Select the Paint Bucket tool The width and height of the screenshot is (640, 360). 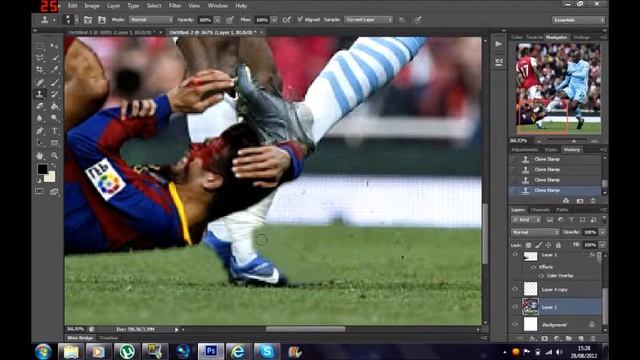click(x=54, y=106)
